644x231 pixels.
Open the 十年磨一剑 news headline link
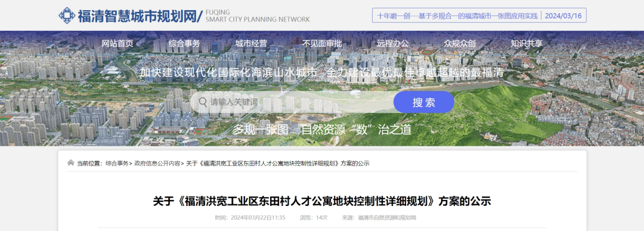(457, 15)
